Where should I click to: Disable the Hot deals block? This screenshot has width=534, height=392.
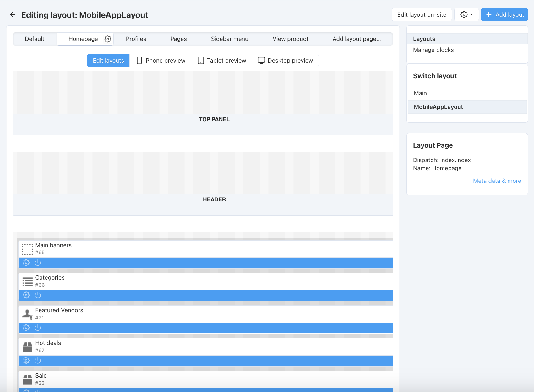pos(38,360)
